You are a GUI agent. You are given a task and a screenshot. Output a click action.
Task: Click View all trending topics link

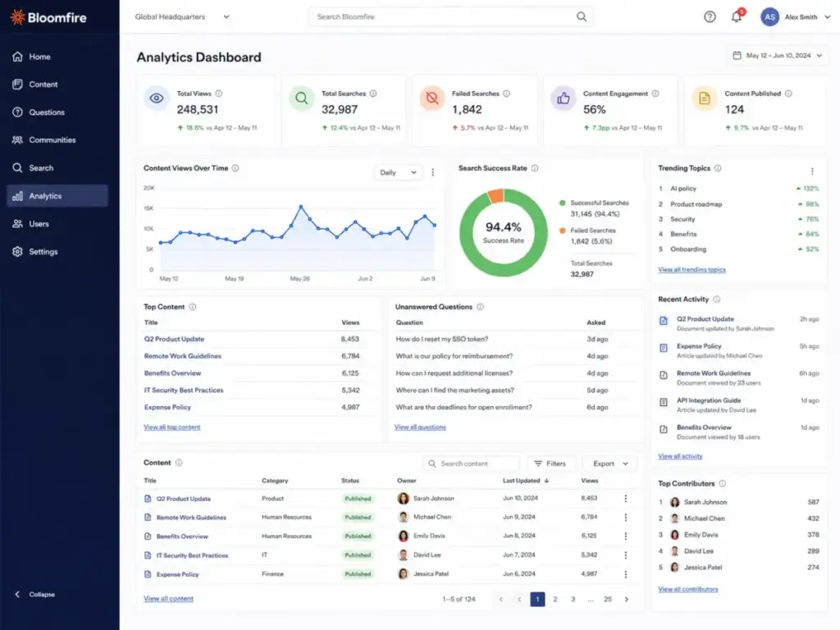(692, 270)
